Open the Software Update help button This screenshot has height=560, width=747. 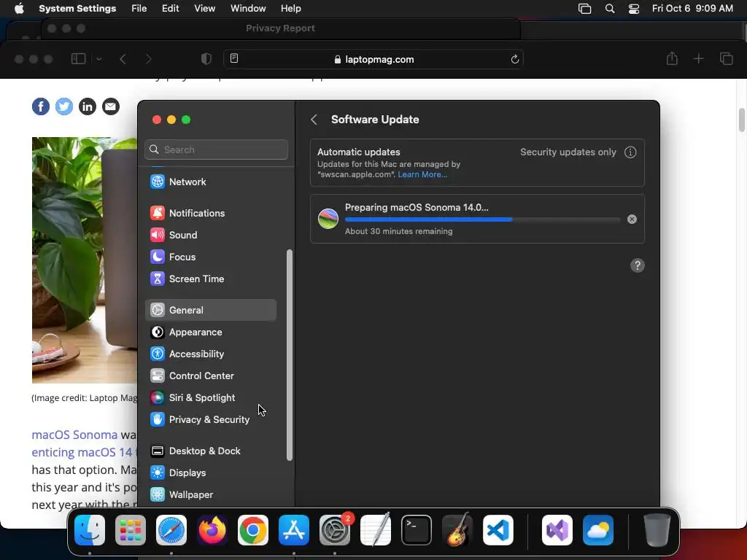pos(638,265)
